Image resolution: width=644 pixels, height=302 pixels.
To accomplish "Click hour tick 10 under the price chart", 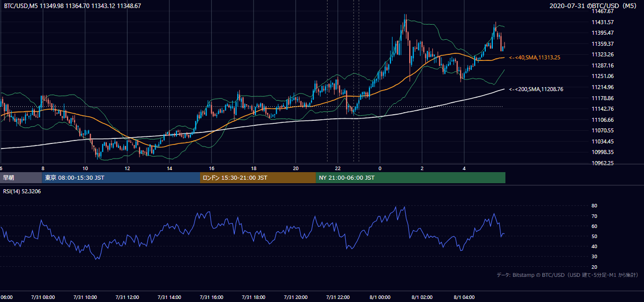I will pos(85,168).
